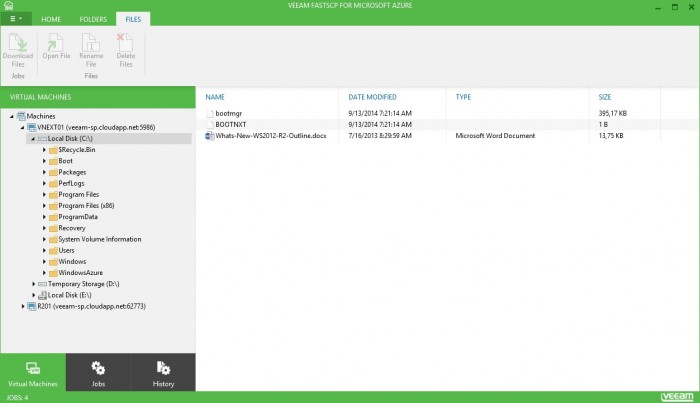This screenshot has height=403, width=700.
Task: Select the bootmgr file row
Action: tap(229, 114)
